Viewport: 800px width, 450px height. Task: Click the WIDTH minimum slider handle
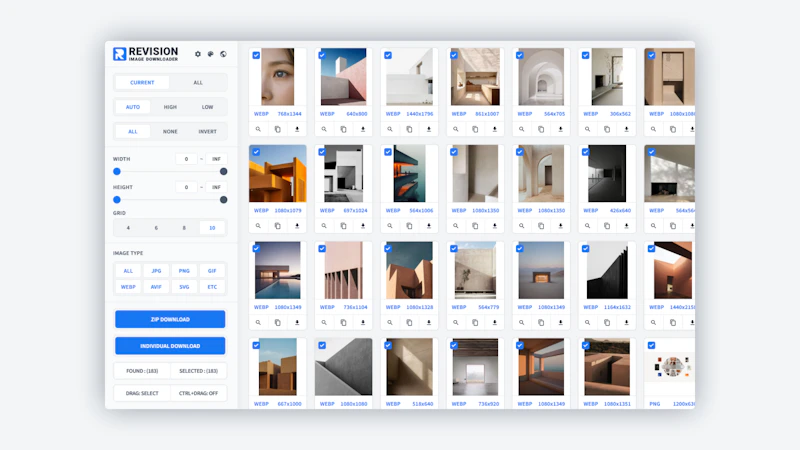(x=117, y=171)
